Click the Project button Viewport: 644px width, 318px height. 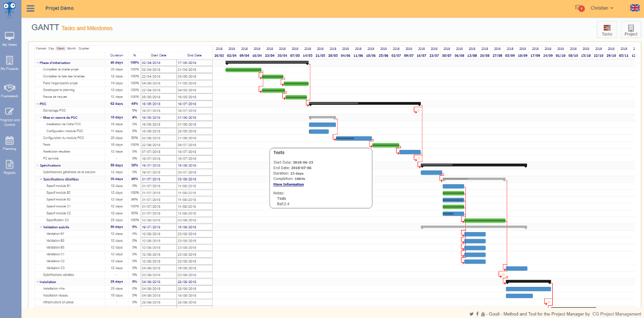(x=631, y=30)
